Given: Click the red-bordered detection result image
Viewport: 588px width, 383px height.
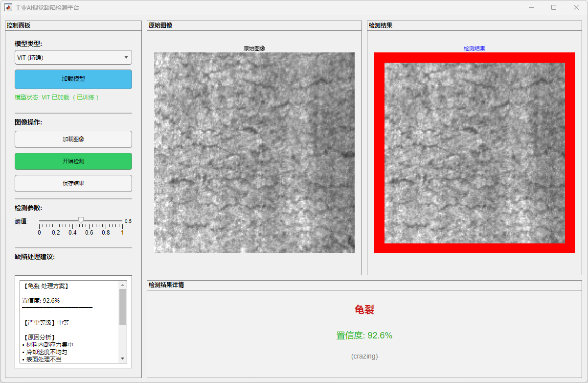Looking at the screenshot, I should (475, 153).
